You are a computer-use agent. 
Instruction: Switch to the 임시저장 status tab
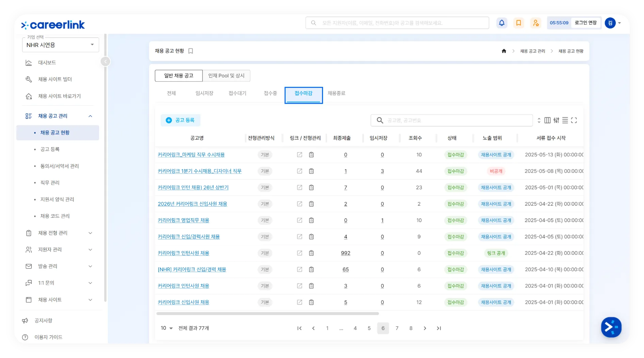[204, 93]
